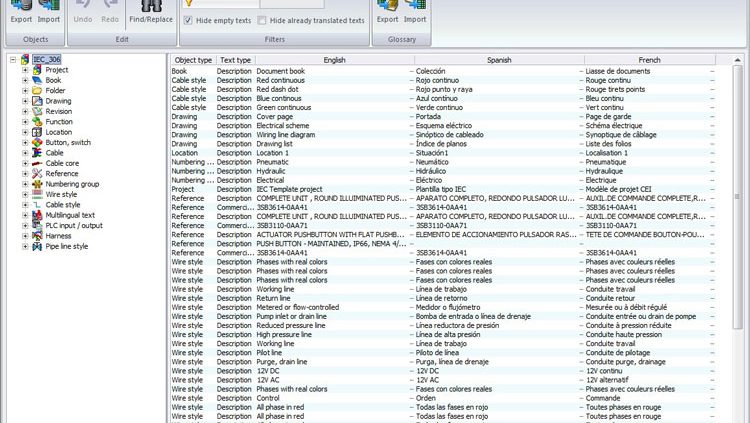Click the Cable item icon
The height and width of the screenshot is (423, 750).
click(37, 153)
